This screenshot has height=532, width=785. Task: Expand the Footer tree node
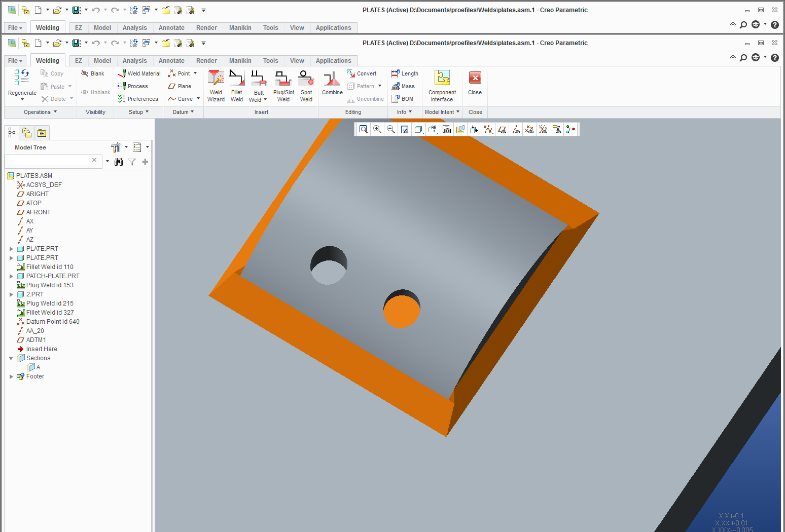point(12,376)
